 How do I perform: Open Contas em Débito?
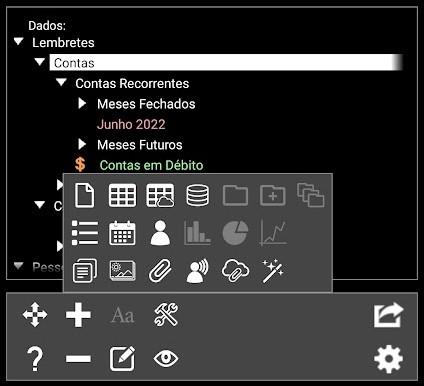(x=152, y=165)
